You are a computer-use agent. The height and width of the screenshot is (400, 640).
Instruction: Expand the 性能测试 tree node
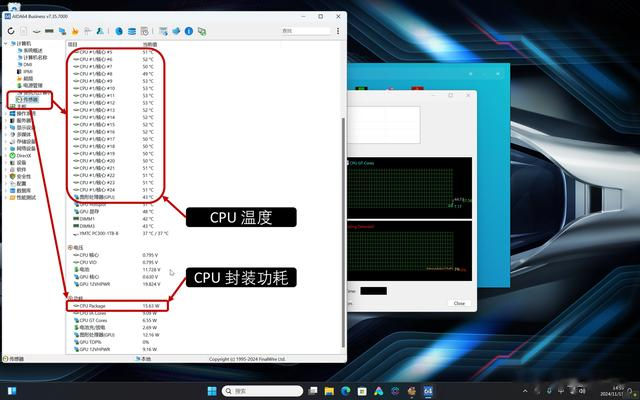click(6, 197)
